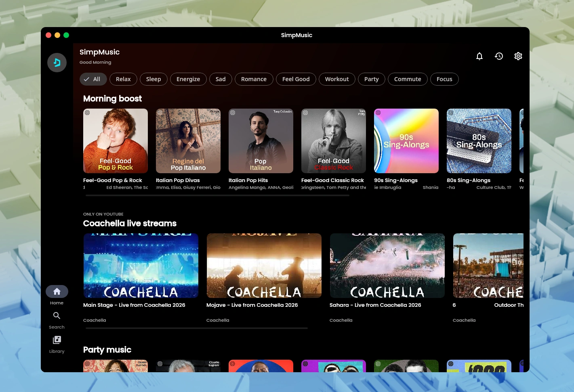574x392 pixels.
Task: View listening history via the clock icon
Action: (x=499, y=56)
